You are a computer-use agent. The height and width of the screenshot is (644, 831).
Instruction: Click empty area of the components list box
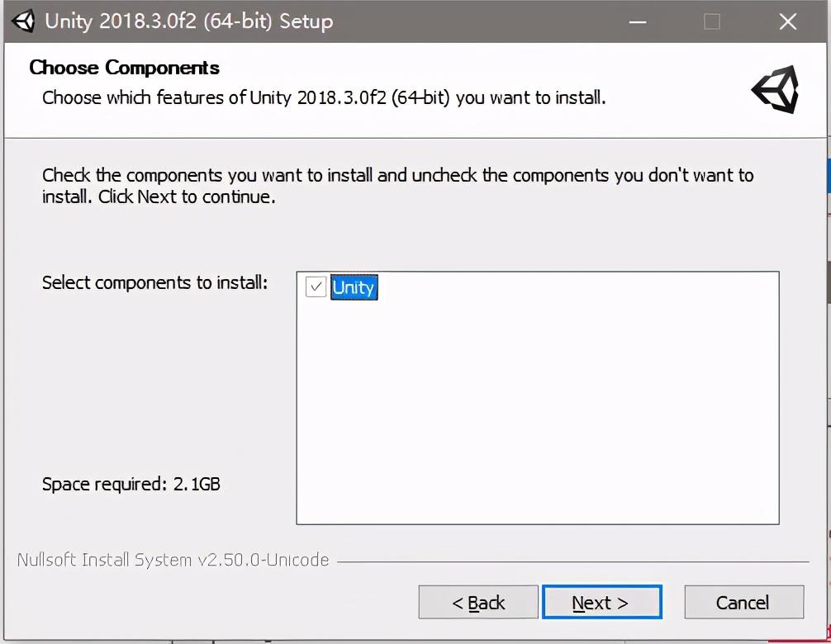point(538,413)
